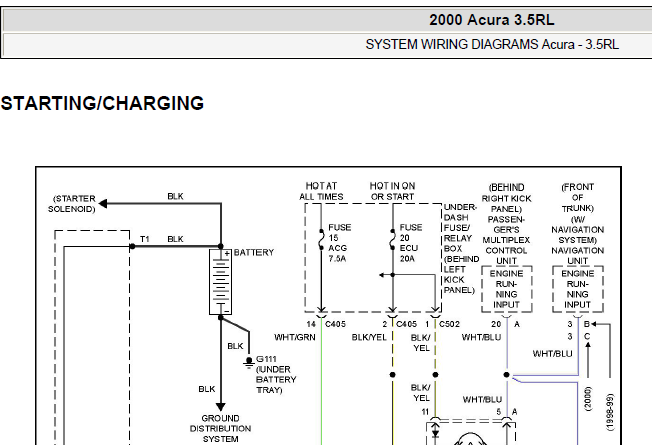Image resolution: width=652 pixels, height=445 pixels.
Task: Click the "SYSTEM WIRING DIAGRAMS Acura - 3.5RL" text
Action: [x=491, y=44]
